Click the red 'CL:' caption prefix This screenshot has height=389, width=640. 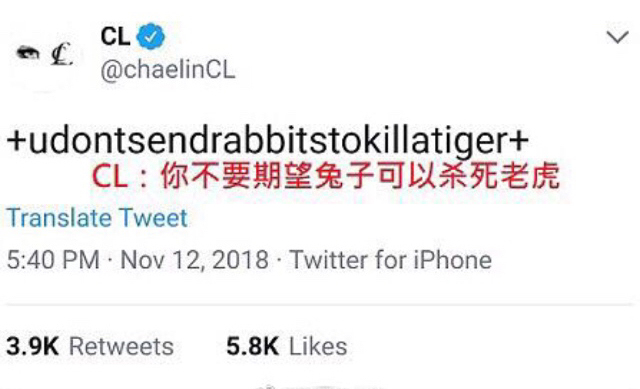[120, 177]
